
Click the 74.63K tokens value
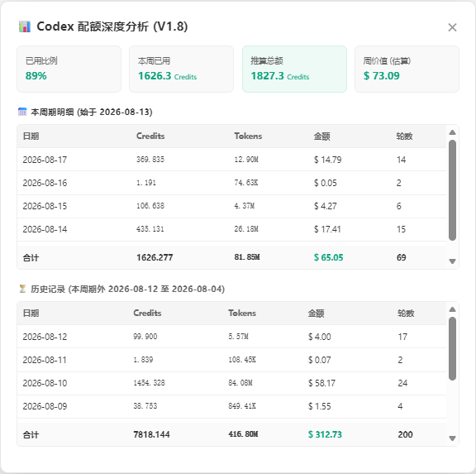[246, 183]
